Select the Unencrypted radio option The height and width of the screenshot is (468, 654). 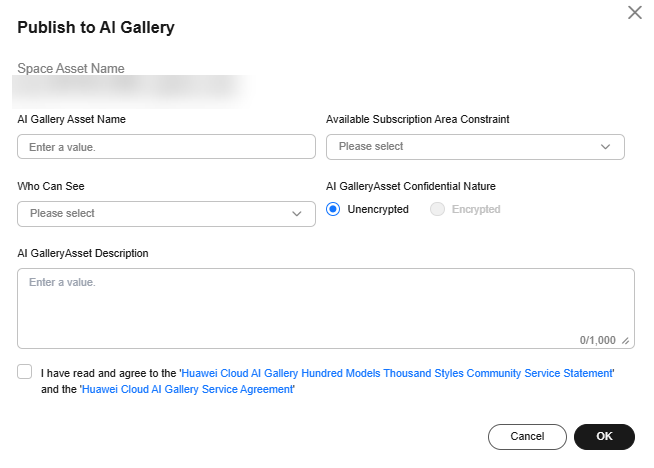334,209
